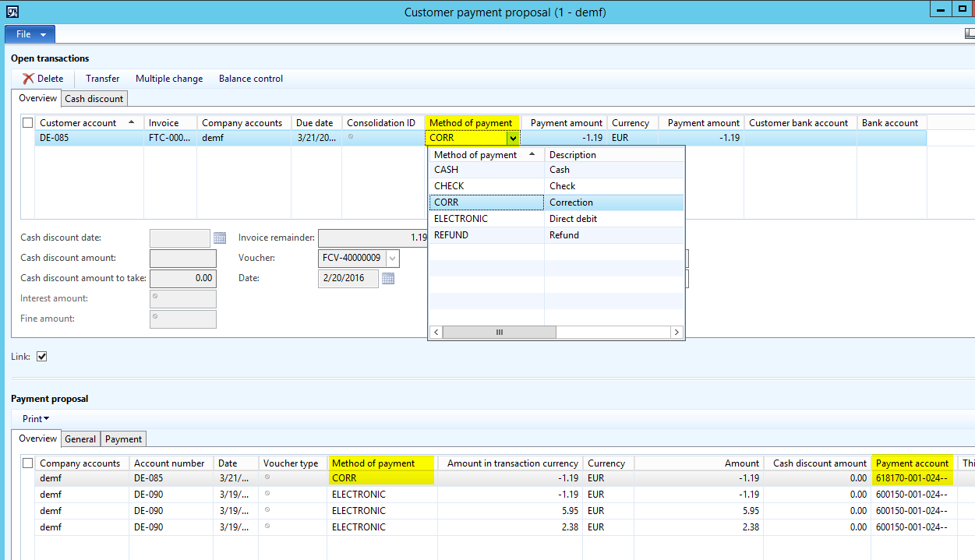Click the Delete button with red X

pyautogui.click(x=43, y=79)
